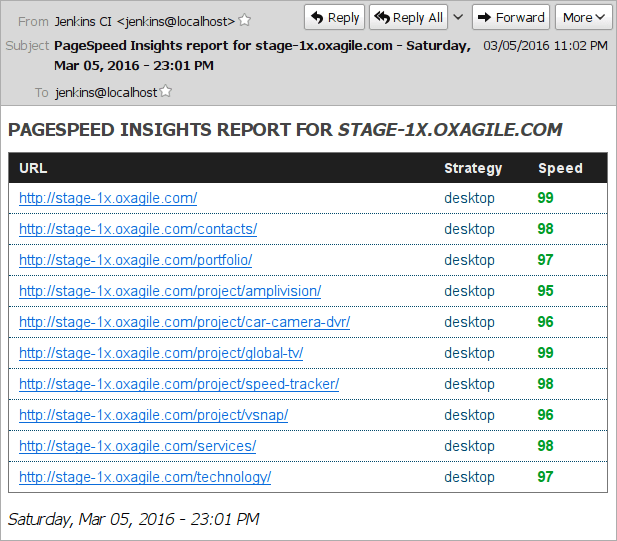
Task: Click the Reply All button
Action: [409, 17]
